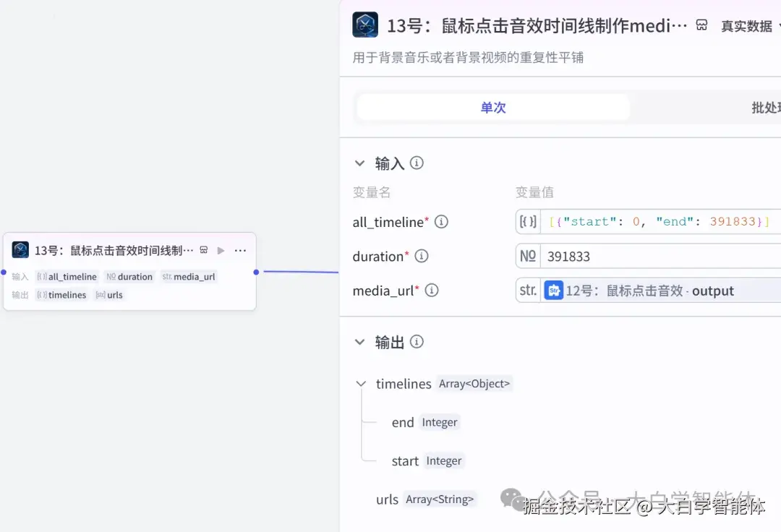Image resolution: width=781 pixels, height=532 pixels.
Task: Click the info icon beside all_timeline variable
Action: pos(441,223)
